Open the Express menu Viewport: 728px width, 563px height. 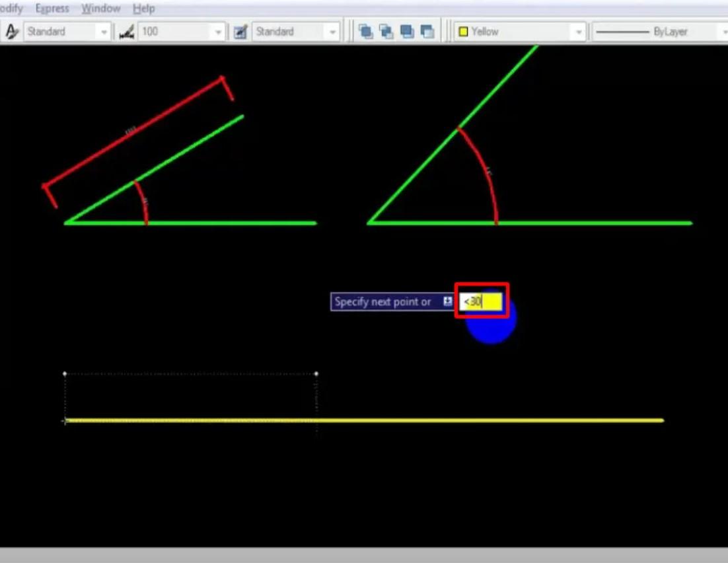tap(52, 9)
